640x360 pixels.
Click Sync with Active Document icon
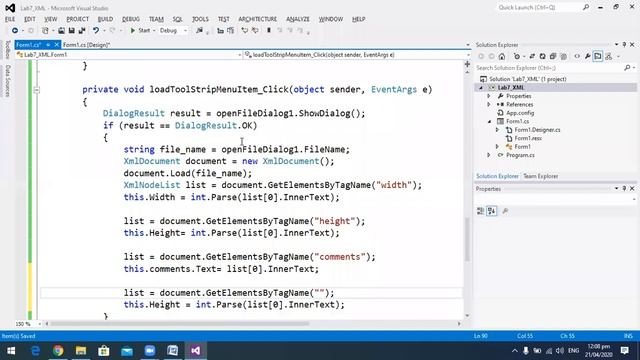[532, 57]
